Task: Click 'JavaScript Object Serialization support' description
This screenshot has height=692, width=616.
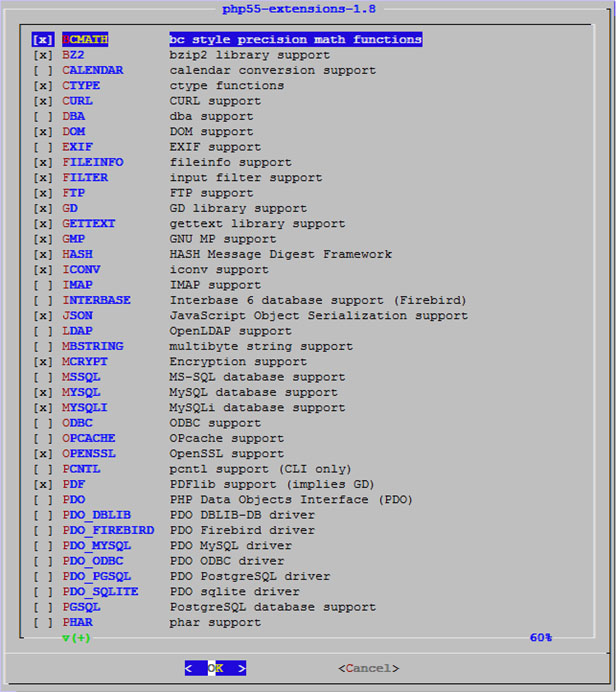Action: pos(319,316)
